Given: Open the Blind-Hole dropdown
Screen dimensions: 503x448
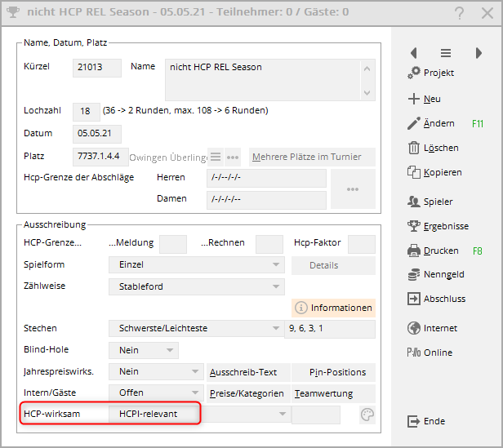Looking at the screenshot, I should (170, 350).
